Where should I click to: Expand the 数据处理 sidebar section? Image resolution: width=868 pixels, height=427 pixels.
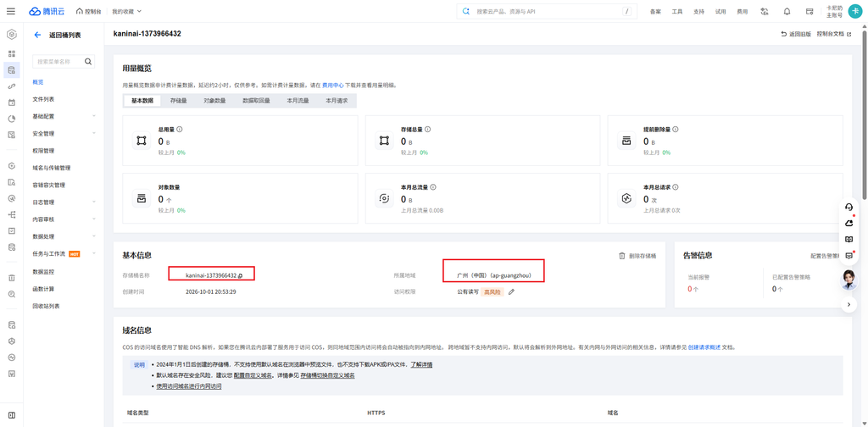[x=64, y=236]
